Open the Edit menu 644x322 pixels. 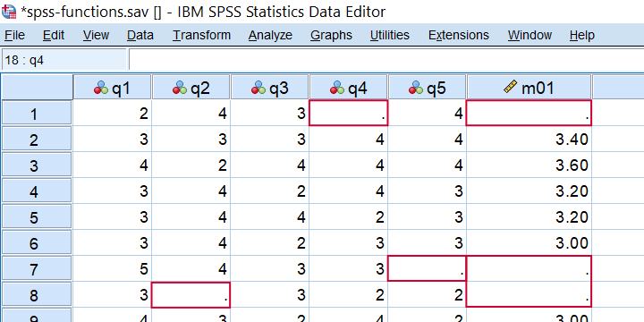point(54,35)
